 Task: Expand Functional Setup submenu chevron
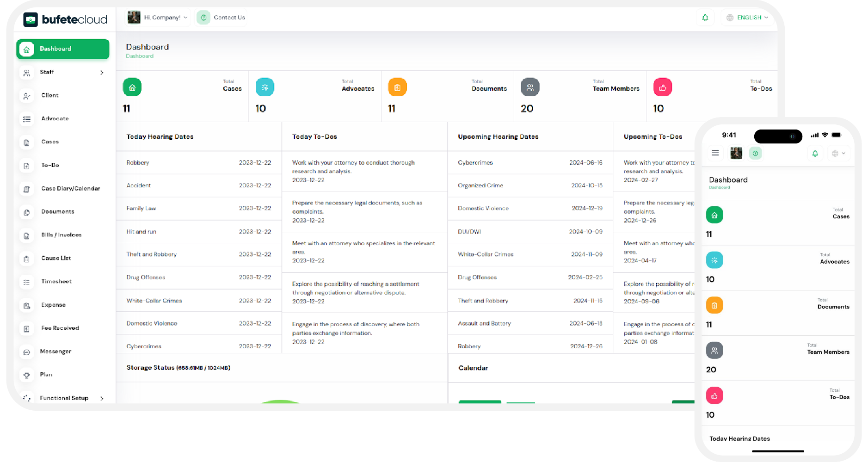102,398
